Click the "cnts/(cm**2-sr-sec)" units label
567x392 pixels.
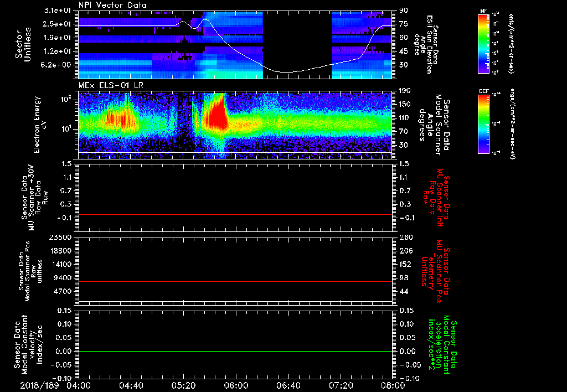tap(511, 43)
